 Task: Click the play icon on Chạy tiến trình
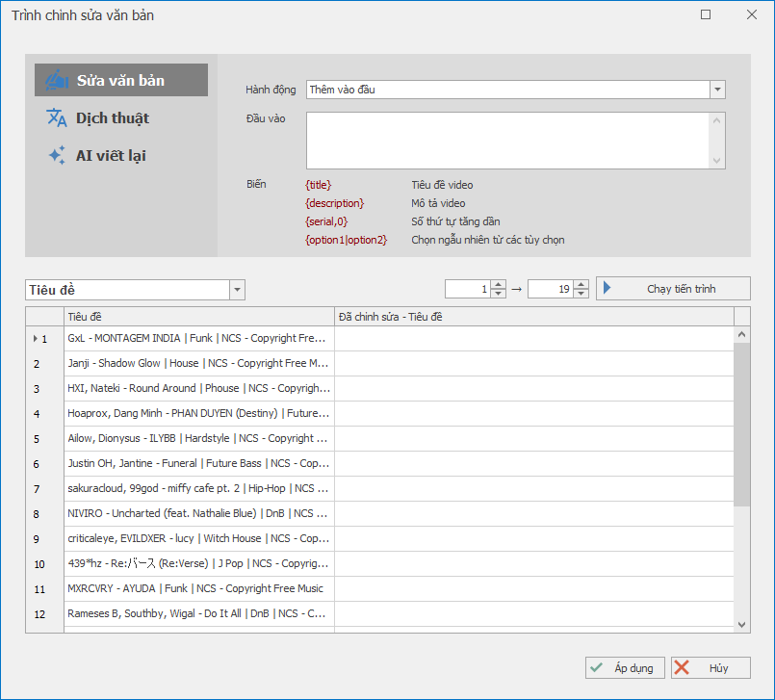point(609,289)
